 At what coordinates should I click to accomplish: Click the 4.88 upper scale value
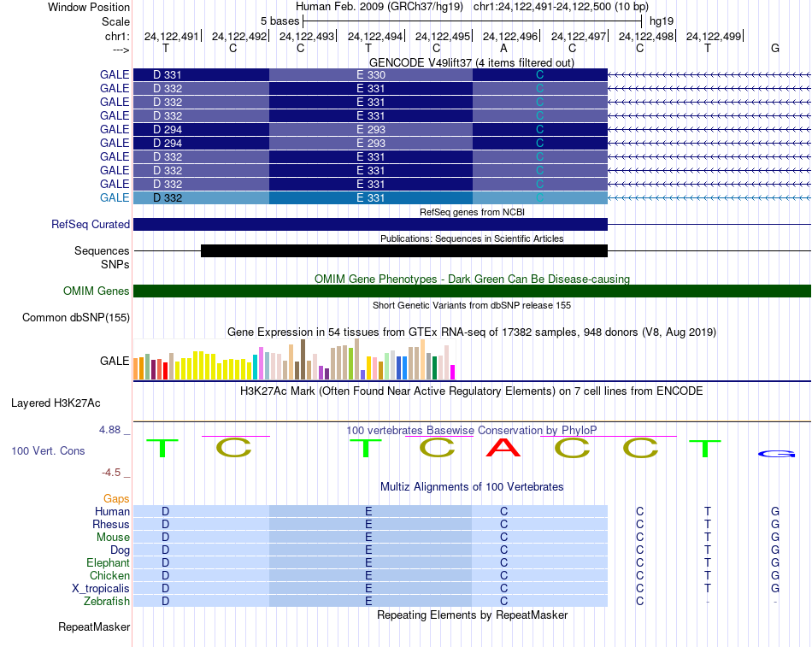109,429
